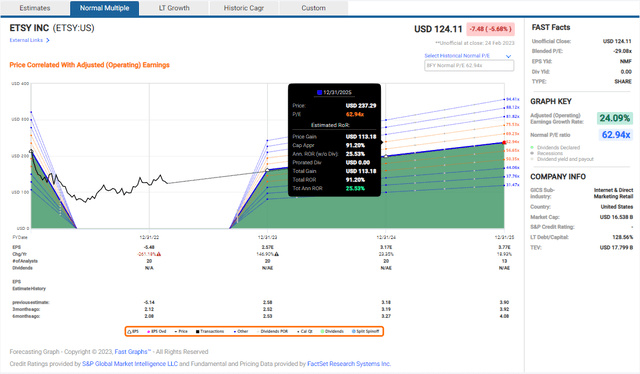Image resolution: width=640 pixels, height=374 pixels.
Task: Toggle the Price line legend item
Action: (181, 332)
